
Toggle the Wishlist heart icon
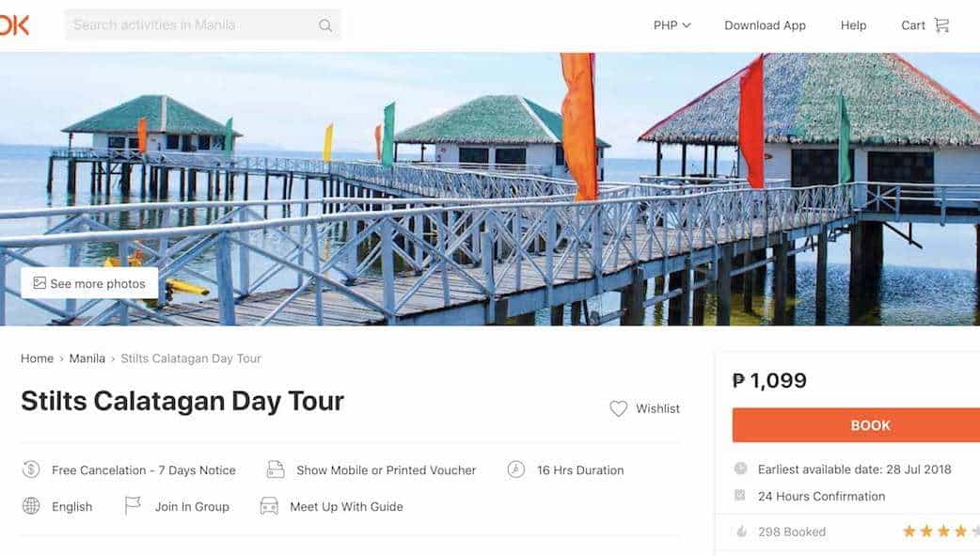pyautogui.click(x=618, y=408)
